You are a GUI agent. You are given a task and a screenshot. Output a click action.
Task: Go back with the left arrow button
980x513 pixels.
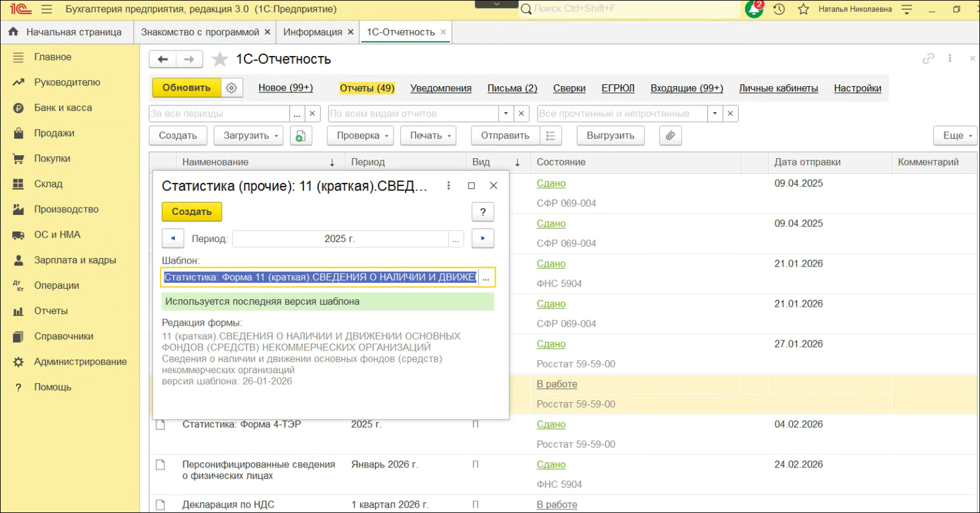pos(163,59)
